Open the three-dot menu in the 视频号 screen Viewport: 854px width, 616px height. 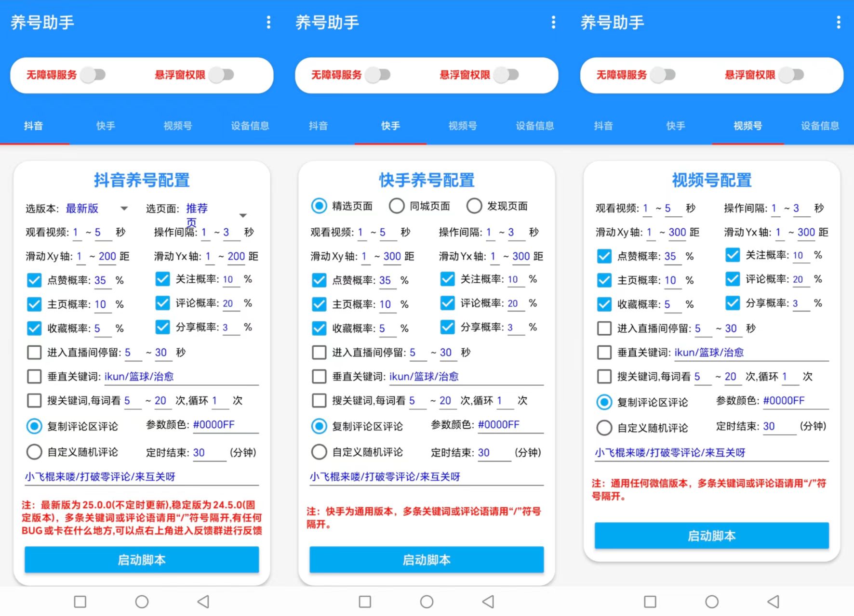coord(839,22)
